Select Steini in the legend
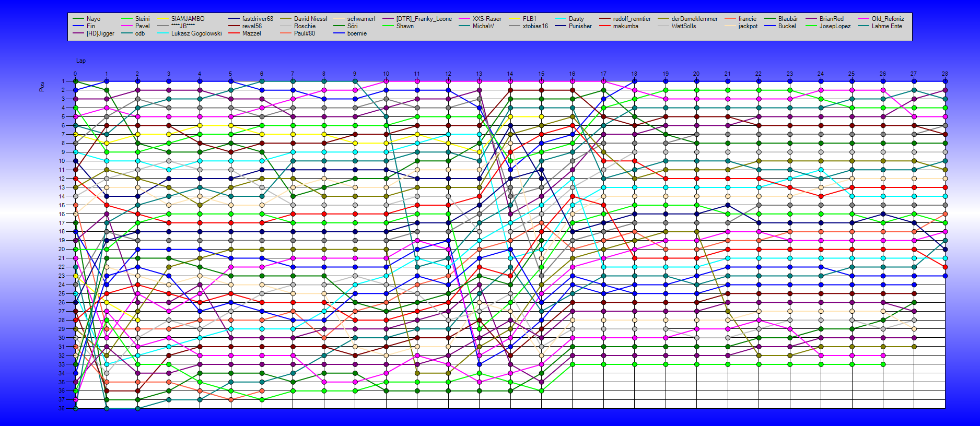The height and width of the screenshot is (426, 980). [142, 19]
